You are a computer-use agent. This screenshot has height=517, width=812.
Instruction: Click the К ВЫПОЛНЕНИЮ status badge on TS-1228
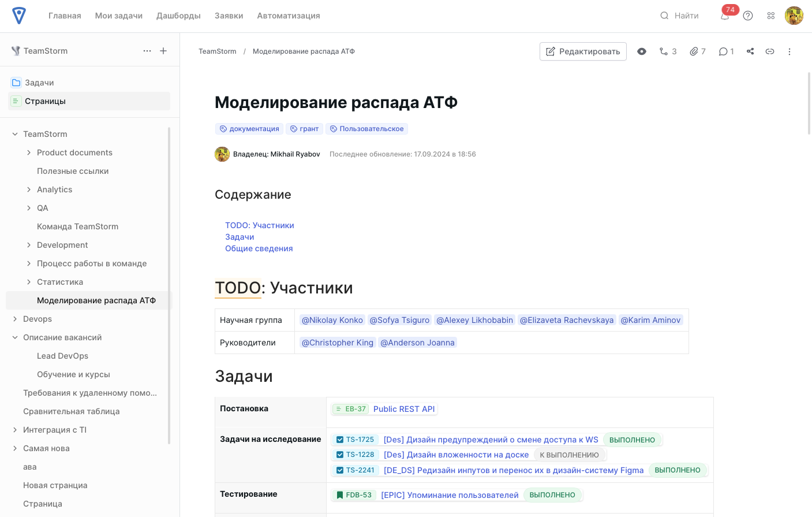[570, 455]
